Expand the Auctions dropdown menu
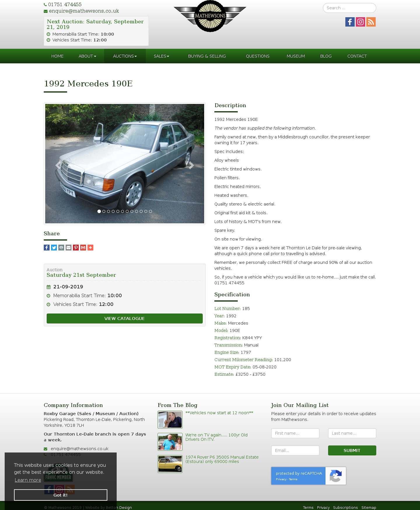Screen dimensions: 420x510 [x=125, y=56]
